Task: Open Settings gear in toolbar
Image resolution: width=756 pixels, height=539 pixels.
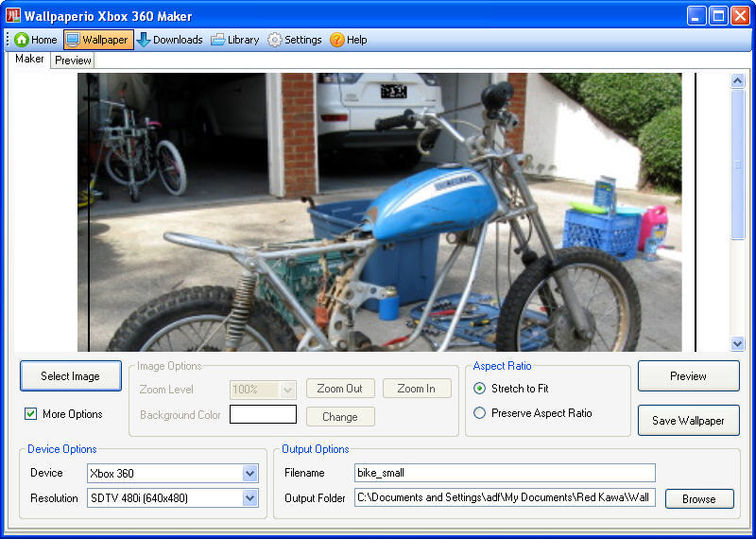Action: [x=275, y=40]
